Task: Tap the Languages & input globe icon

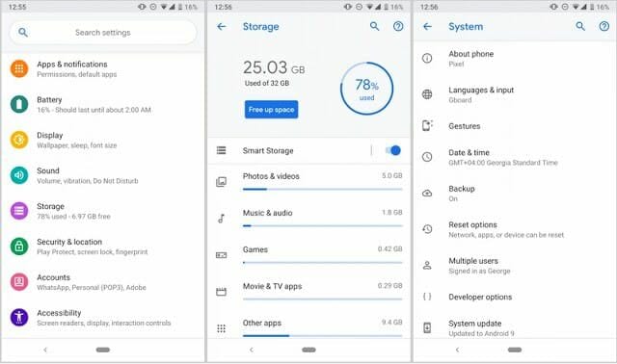Action: tap(427, 94)
